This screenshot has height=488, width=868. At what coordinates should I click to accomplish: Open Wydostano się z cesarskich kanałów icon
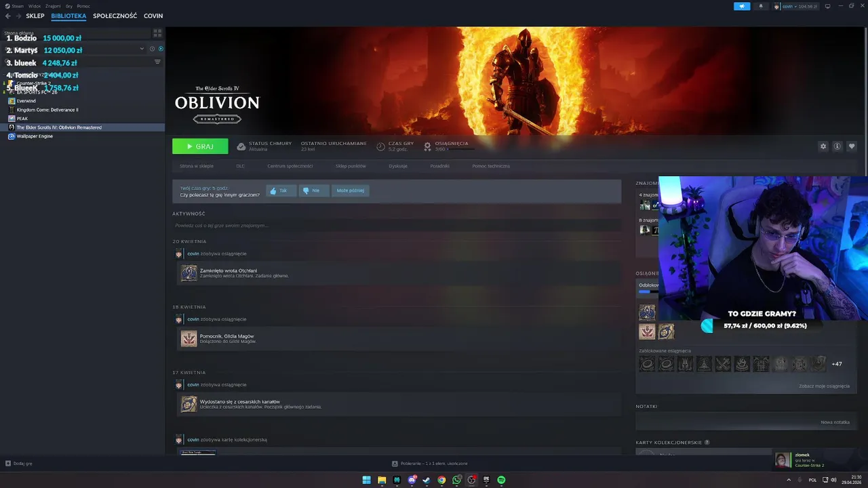(x=189, y=405)
